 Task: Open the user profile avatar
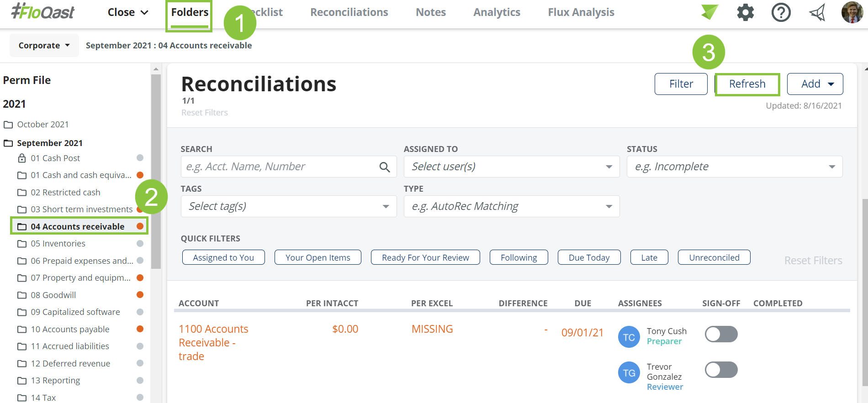[x=852, y=12]
